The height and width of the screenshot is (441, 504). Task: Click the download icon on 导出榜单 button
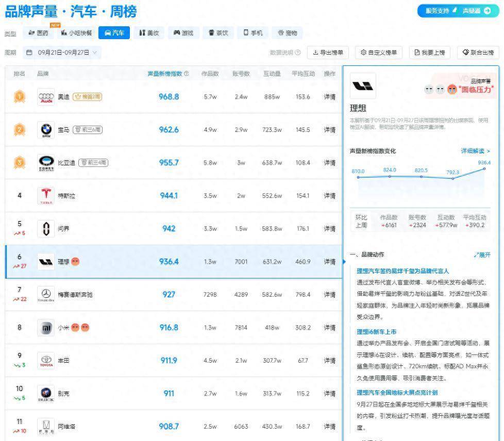click(x=316, y=52)
